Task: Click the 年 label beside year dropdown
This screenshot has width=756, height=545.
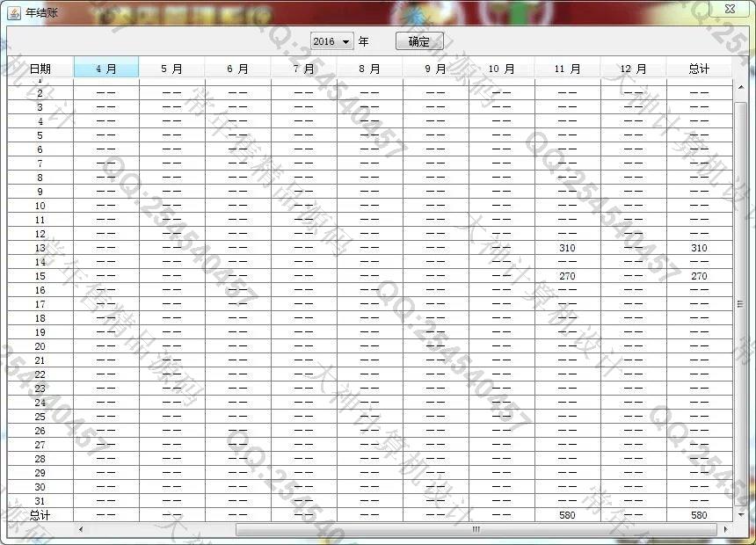Action: click(x=364, y=41)
